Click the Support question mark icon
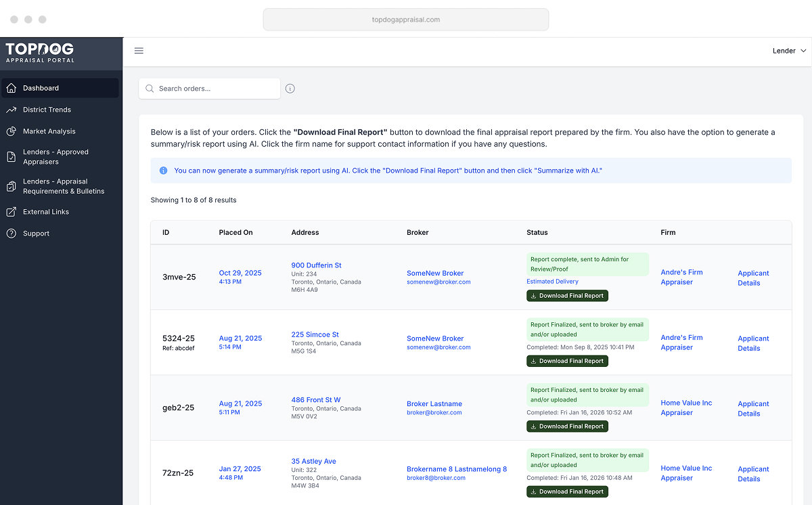This screenshot has height=505, width=812. coord(11,234)
